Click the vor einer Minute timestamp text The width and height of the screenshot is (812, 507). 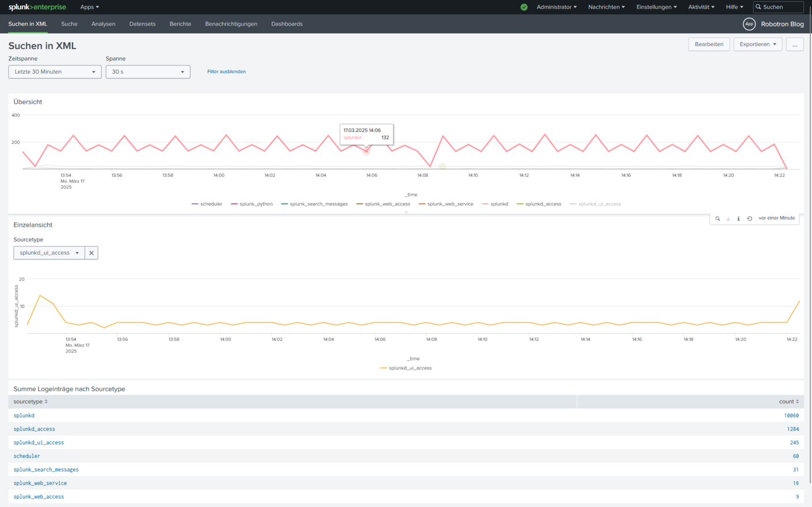pyautogui.click(x=777, y=218)
